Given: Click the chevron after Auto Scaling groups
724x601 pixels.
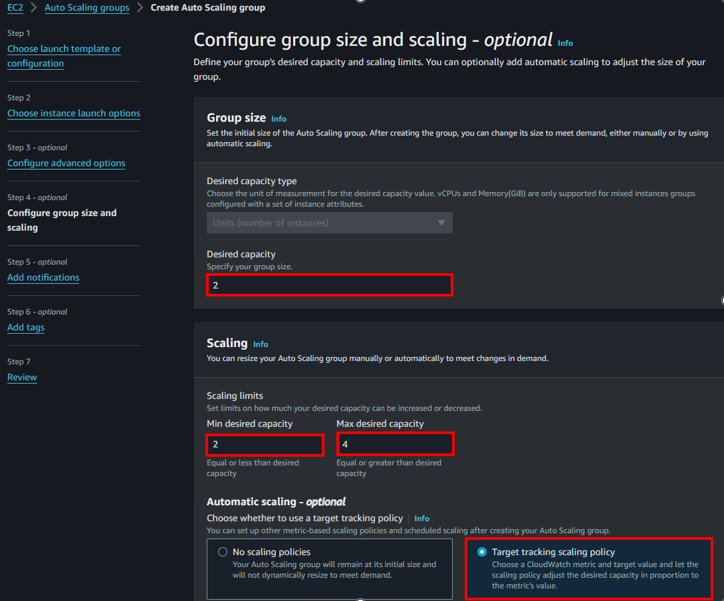Looking at the screenshot, I should coord(140,8).
